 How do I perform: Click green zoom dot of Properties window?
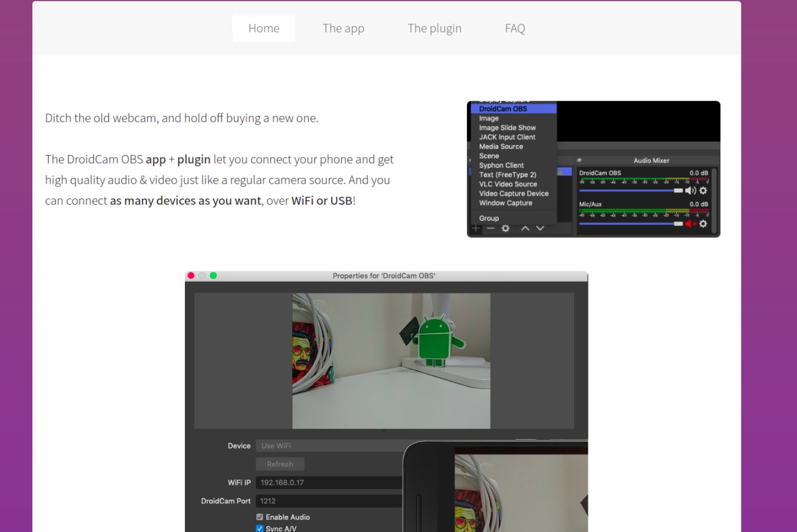[214, 276]
